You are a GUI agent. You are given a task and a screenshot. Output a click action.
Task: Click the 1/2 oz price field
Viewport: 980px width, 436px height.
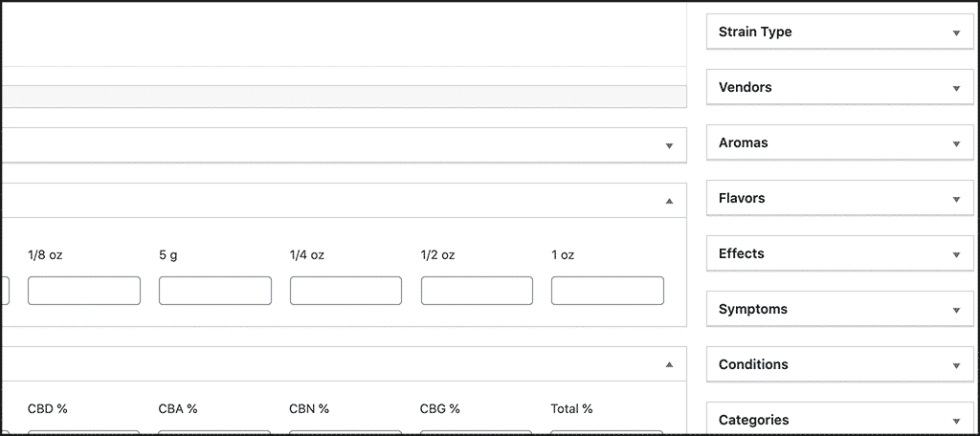click(477, 291)
